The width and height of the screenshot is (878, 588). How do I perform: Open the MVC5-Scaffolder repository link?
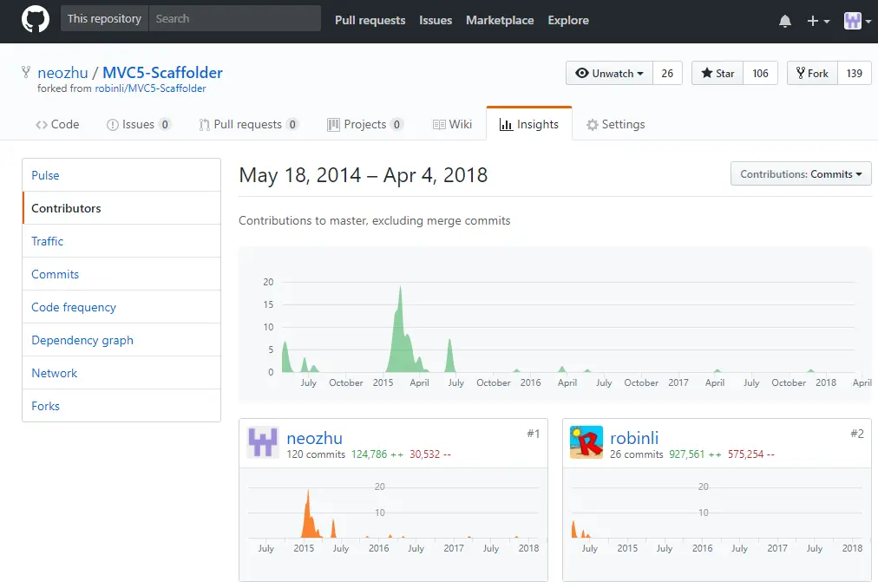162,73
